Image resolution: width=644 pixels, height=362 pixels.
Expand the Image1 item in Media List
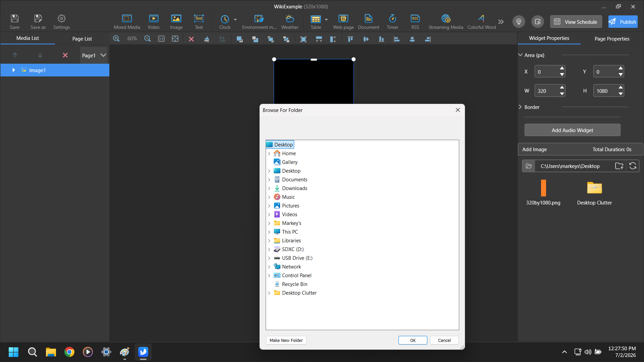14,70
